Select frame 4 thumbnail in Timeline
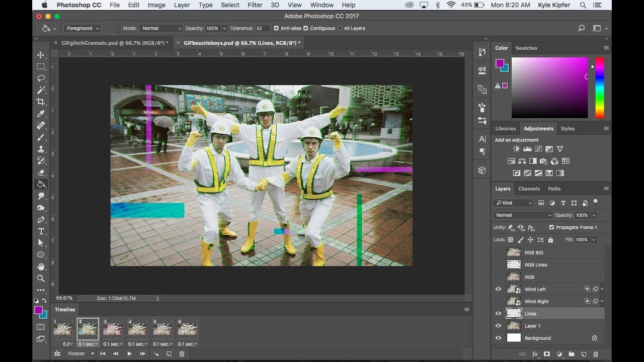 (x=137, y=330)
